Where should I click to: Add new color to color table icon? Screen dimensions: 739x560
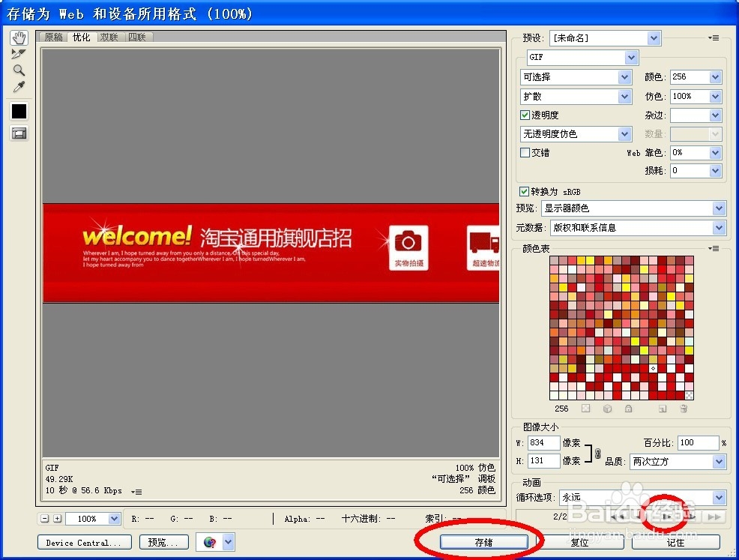pos(663,409)
